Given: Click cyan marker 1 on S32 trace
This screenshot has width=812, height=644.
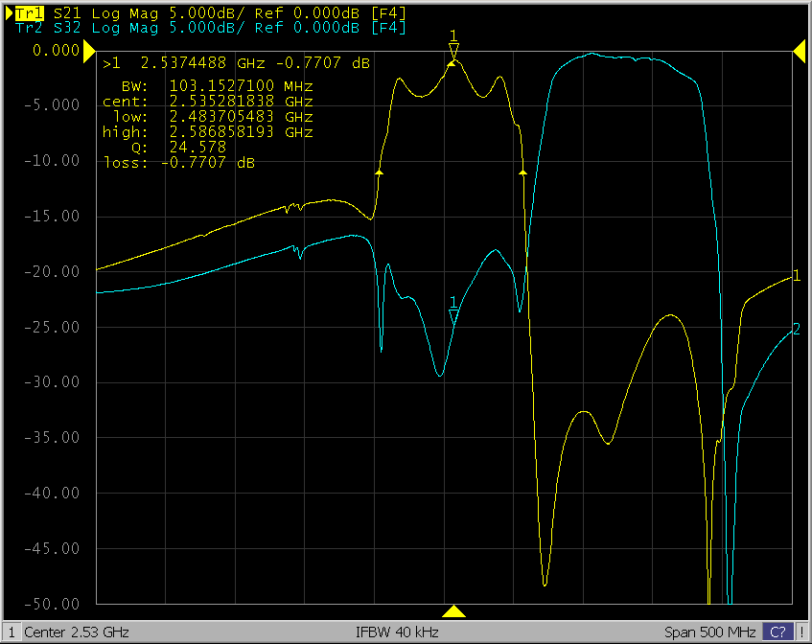Looking at the screenshot, I should [453, 314].
